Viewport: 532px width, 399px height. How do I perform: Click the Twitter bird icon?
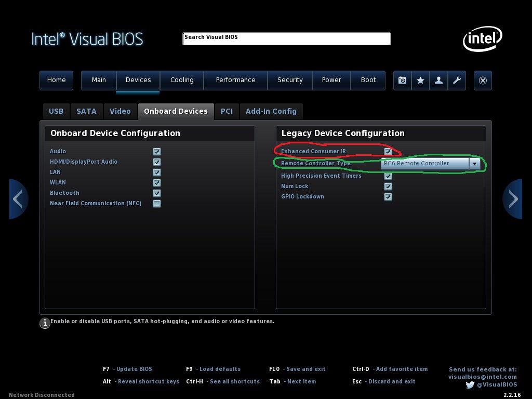(470, 385)
